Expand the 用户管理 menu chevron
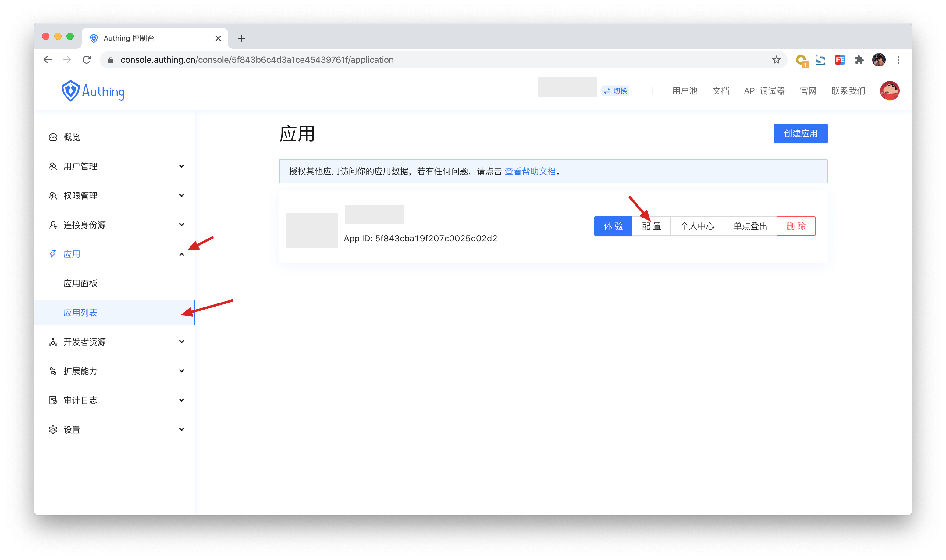The height and width of the screenshot is (560, 946). [x=182, y=166]
